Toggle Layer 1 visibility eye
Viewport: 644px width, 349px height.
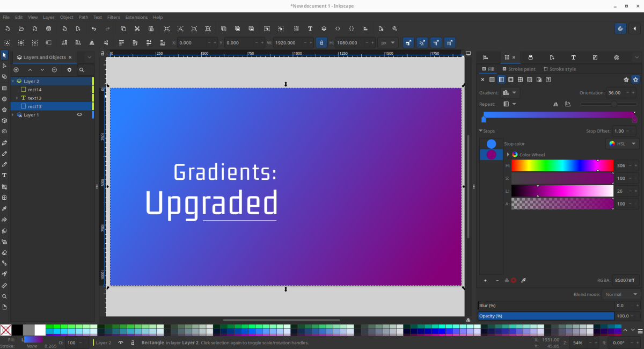[79, 115]
